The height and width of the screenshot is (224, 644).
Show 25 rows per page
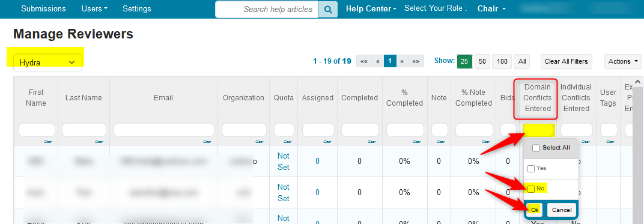click(x=464, y=61)
